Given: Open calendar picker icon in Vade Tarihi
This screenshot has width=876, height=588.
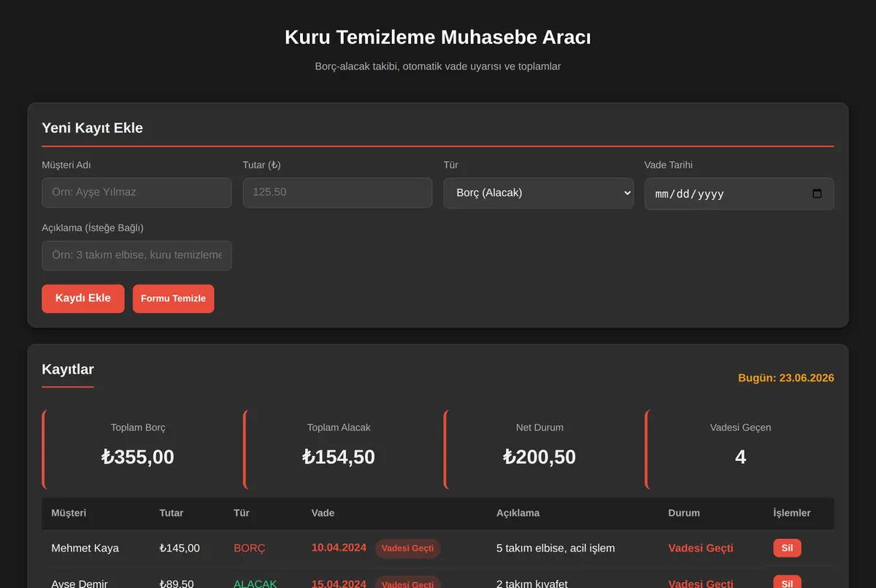Looking at the screenshot, I should click(x=817, y=194).
